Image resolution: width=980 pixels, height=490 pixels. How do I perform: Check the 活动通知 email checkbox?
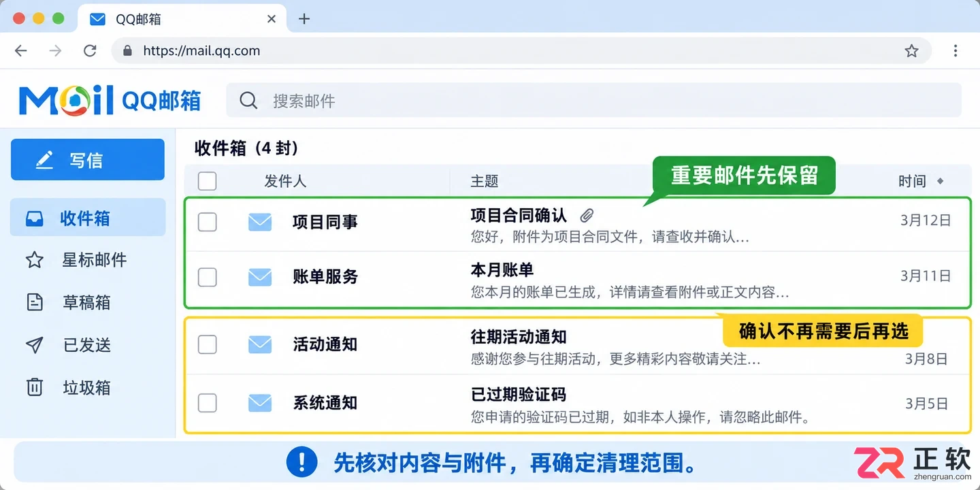tap(208, 344)
